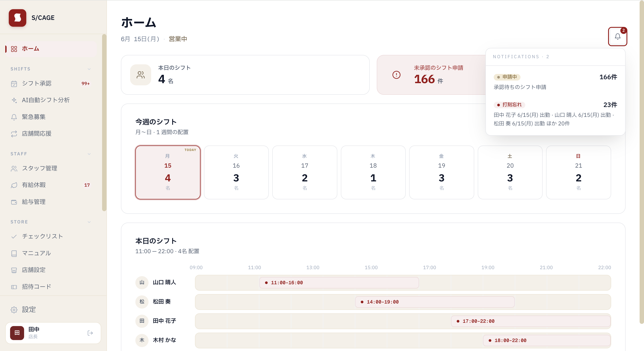Select Saturday 20 shift card
Viewport: 644px width, 351px height.
point(510,172)
